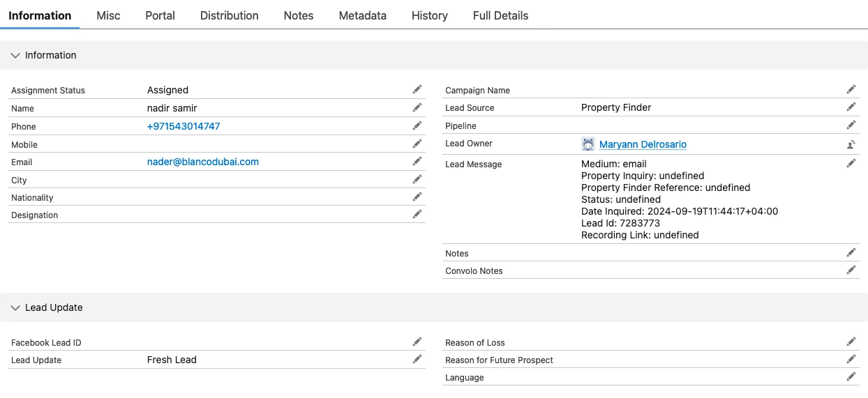Edit Nationality using pencil icon
Viewport: 868px width, 398px height.
point(417,197)
